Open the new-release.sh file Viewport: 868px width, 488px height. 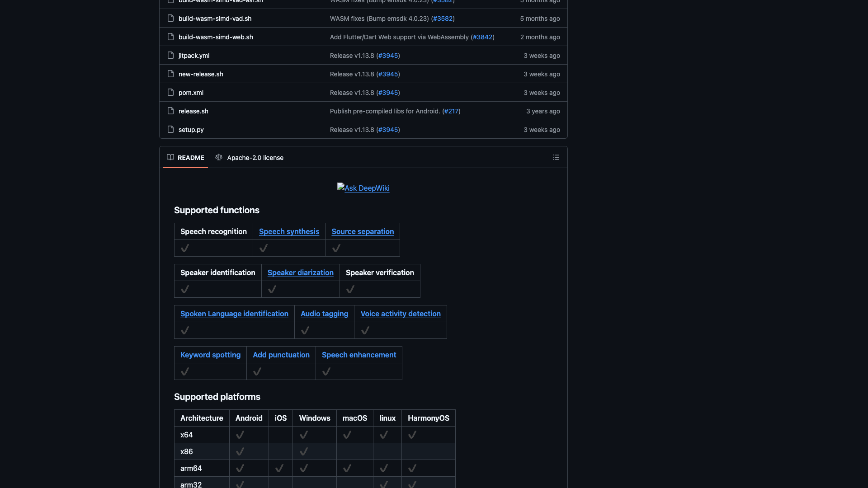201,74
